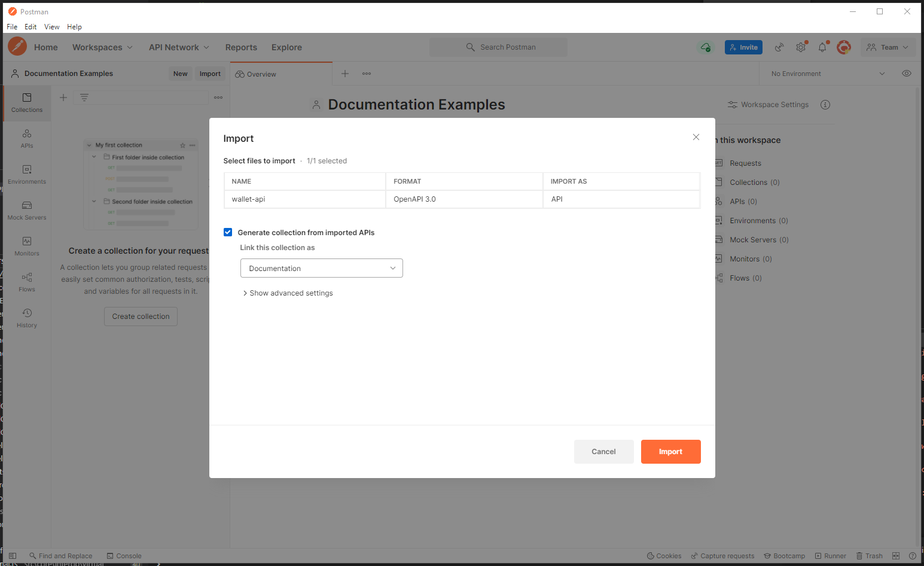This screenshot has height=566, width=924.
Task: Open the No Environment selector
Action: click(828, 74)
